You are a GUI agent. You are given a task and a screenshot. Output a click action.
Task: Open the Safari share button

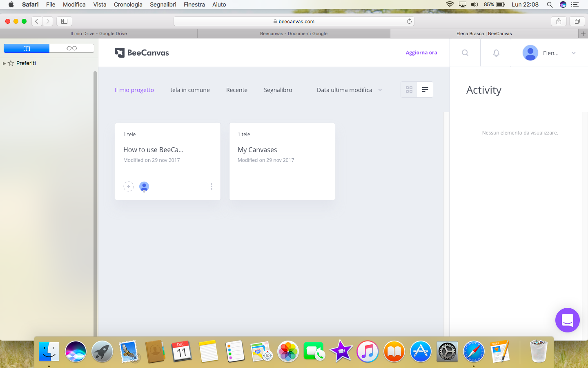click(x=559, y=21)
